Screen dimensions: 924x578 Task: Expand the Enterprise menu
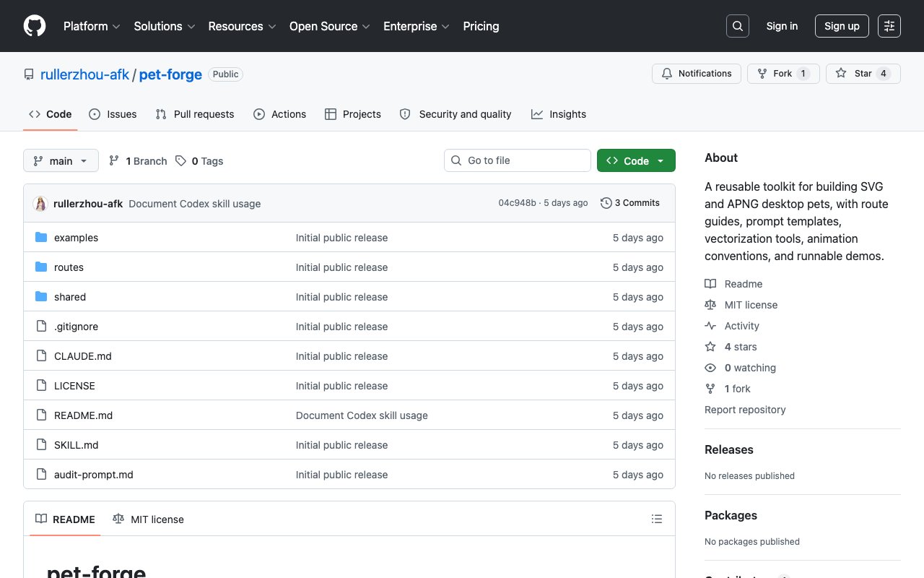pyautogui.click(x=417, y=26)
